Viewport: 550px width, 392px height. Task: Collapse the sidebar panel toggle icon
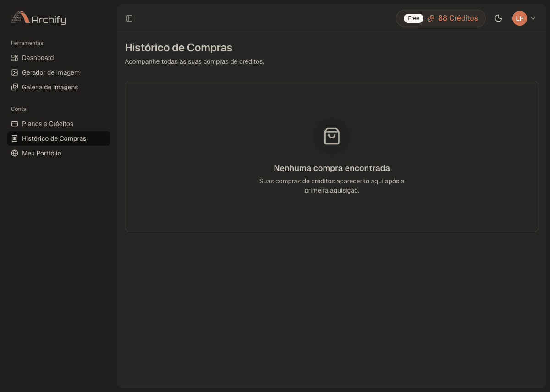pos(129,18)
